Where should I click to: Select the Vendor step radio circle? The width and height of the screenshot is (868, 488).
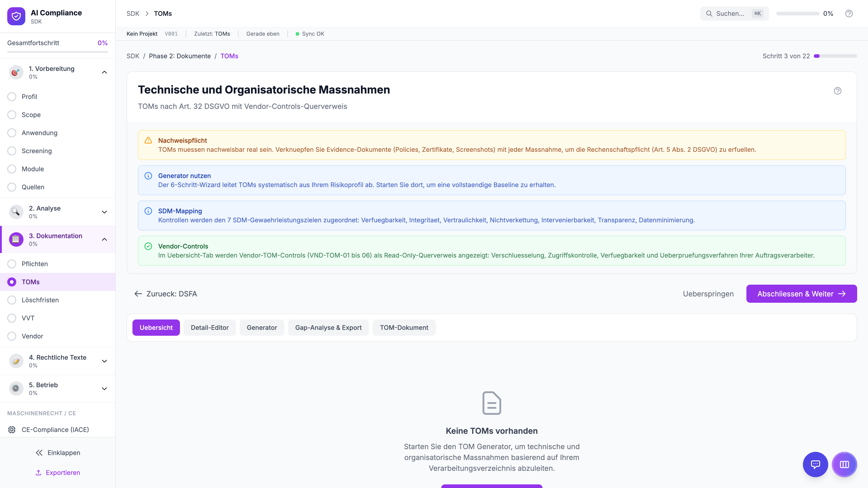12,336
